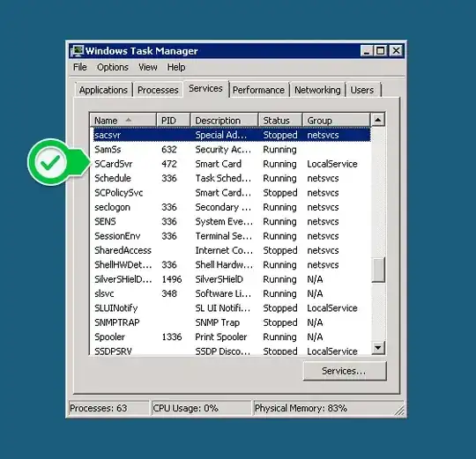Switch to the Applications tab
The height and width of the screenshot is (459, 476).
pyautogui.click(x=103, y=90)
